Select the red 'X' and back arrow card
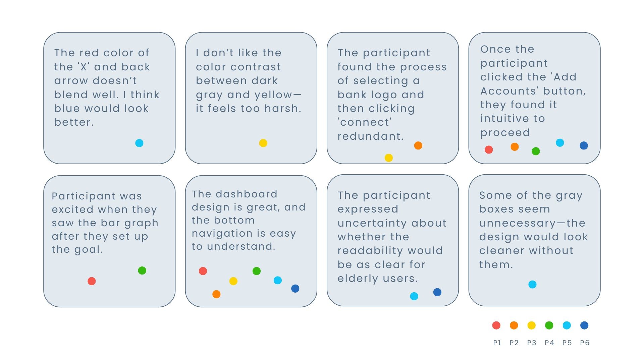This screenshot has width=644, height=362. (x=109, y=98)
